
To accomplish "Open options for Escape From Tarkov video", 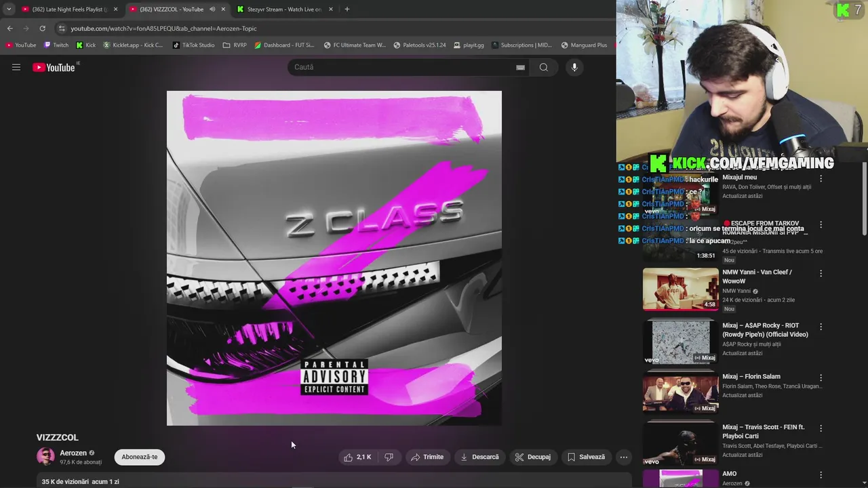I will 821,224.
